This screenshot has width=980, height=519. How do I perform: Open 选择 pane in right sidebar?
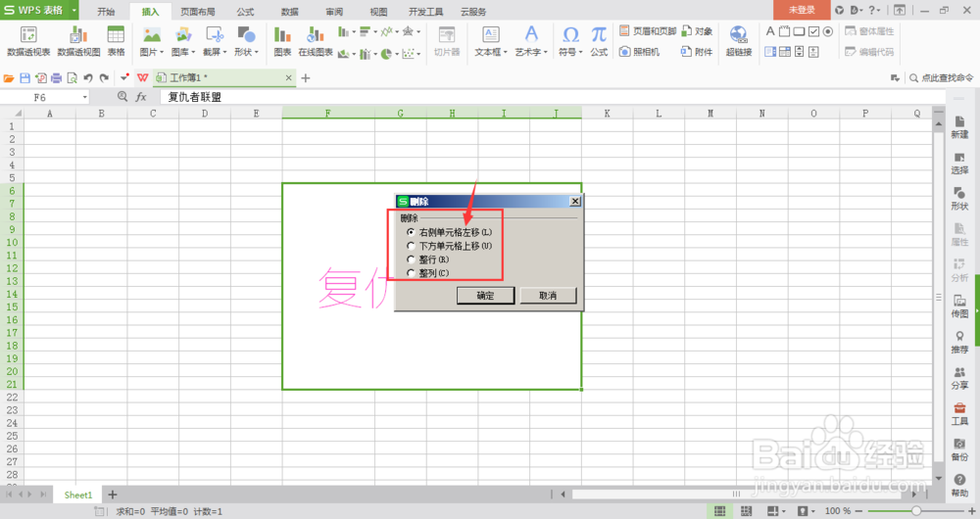(959, 163)
